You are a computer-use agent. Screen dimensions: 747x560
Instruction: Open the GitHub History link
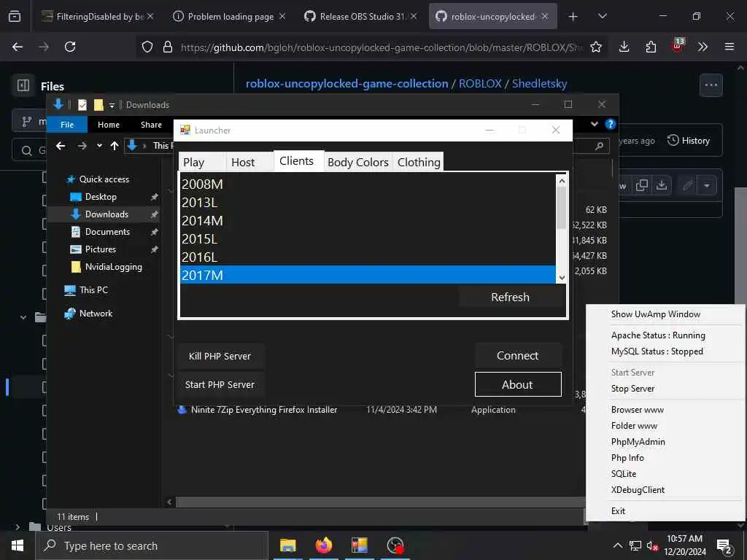[689, 141]
